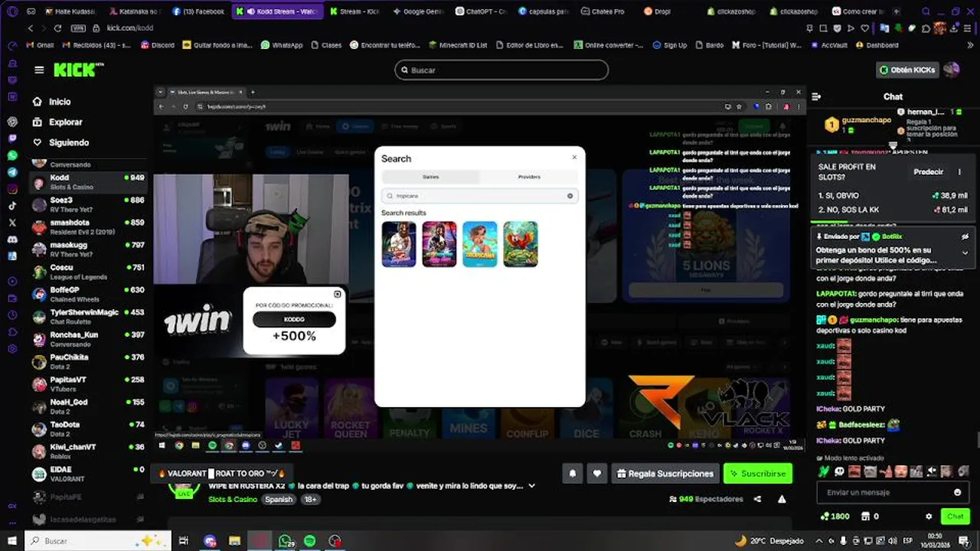This screenshot has height=551, width=980.
Task: Click Windows Start button
Action: point(12,541)
